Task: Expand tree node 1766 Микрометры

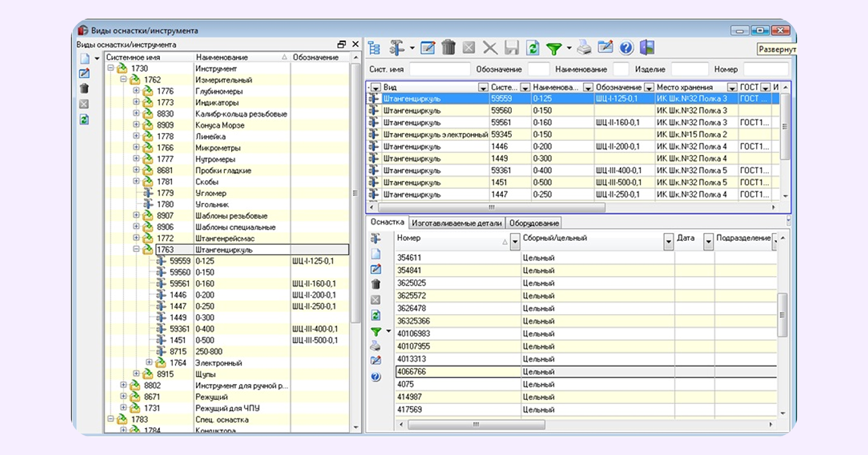Action: coord(136,148)
